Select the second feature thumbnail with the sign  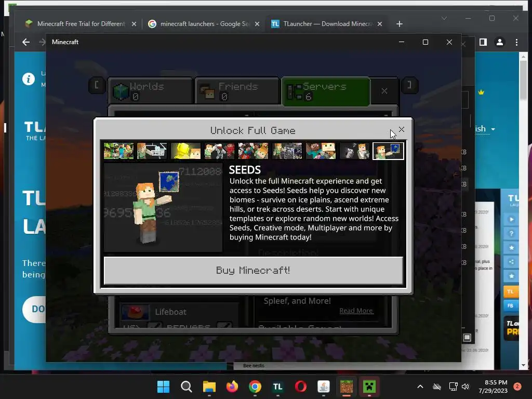(x=152, y=151)
